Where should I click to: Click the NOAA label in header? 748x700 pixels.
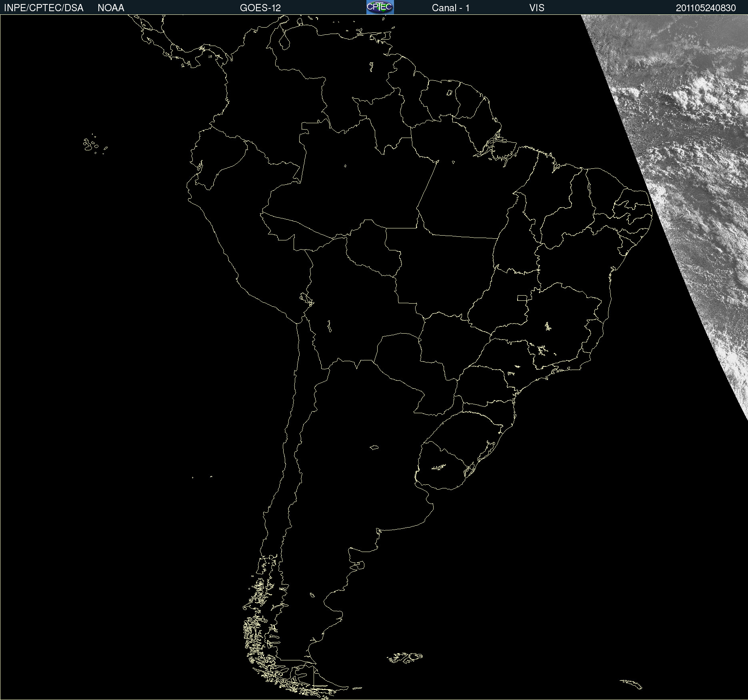111,8
